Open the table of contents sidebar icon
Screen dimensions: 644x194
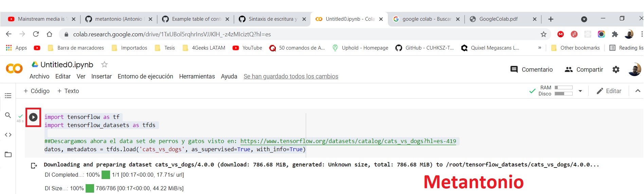(x=8, y=96)
